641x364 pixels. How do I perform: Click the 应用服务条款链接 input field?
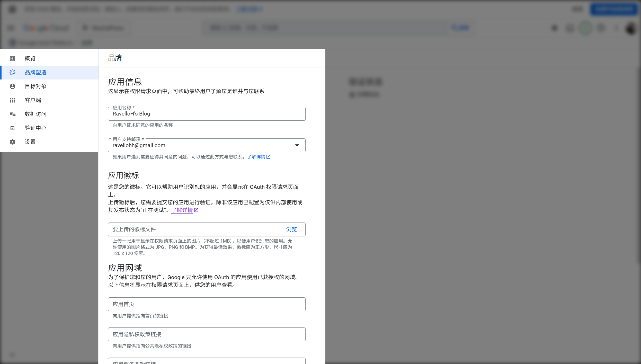(x=207, y=361)
